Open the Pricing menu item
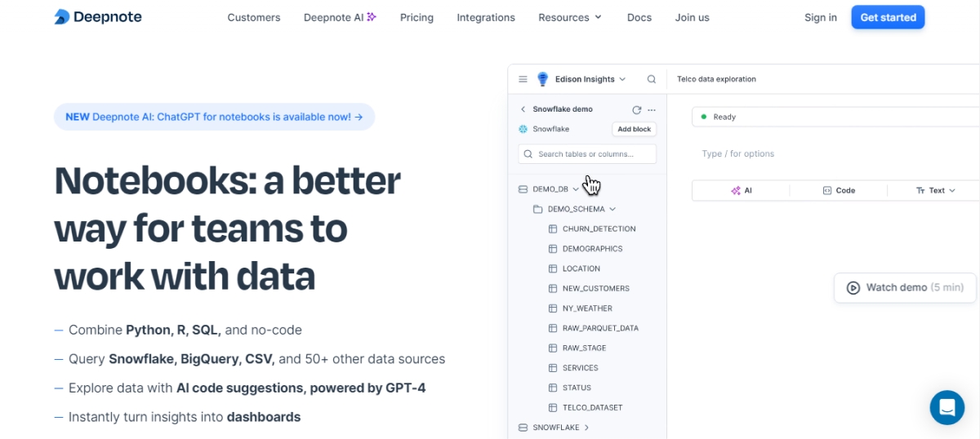 coord(416,17)
